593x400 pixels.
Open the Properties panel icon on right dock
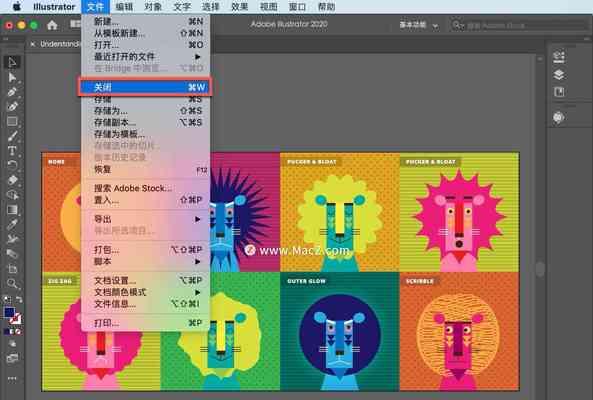(x=559, y=57)
